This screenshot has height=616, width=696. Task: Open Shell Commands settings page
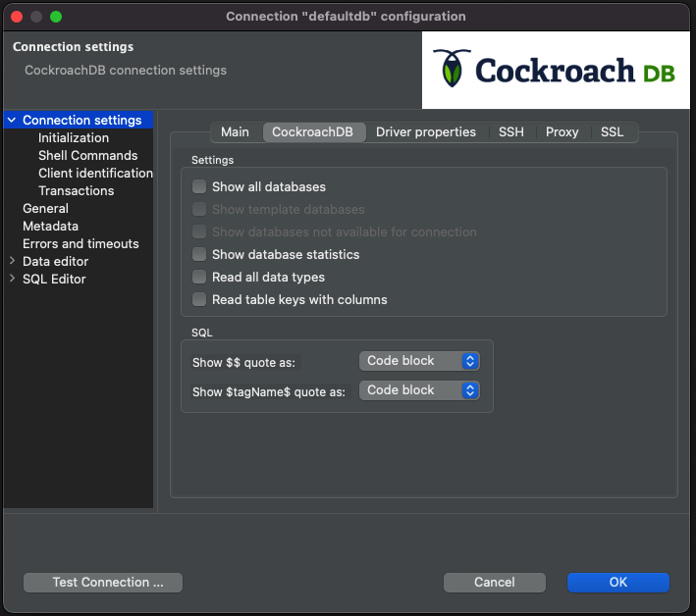point(88,156)
